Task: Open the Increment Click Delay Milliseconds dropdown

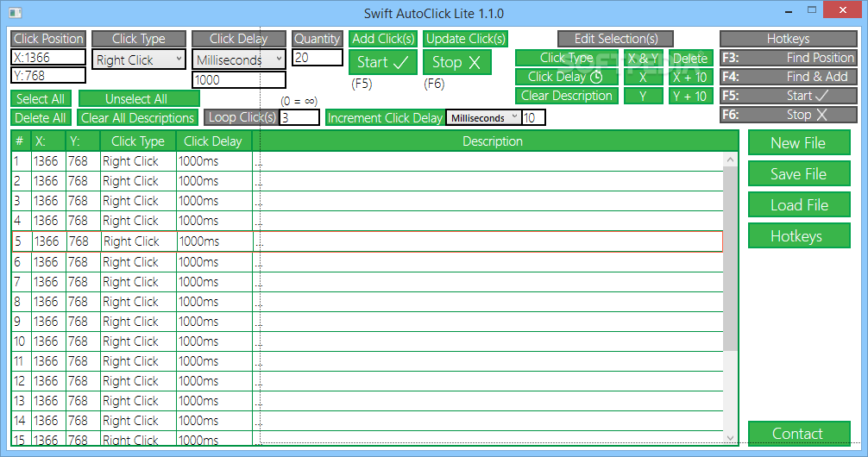Action: point(484,117)
